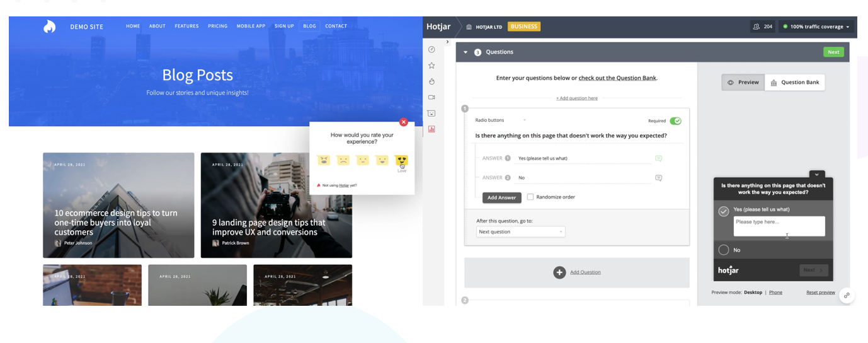Click the Hotjar link in the rating popup
Screen dimensions: 868x343
pos(344,185)
